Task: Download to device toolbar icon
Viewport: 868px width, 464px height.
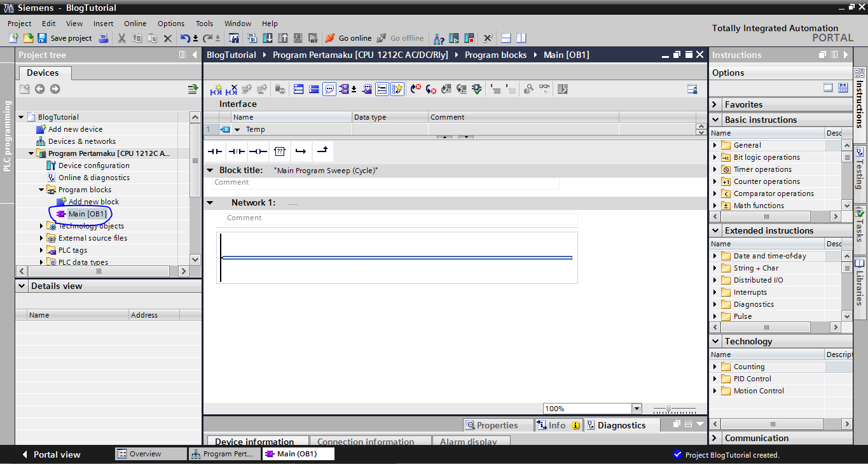Action: click(x=268, y=38)
